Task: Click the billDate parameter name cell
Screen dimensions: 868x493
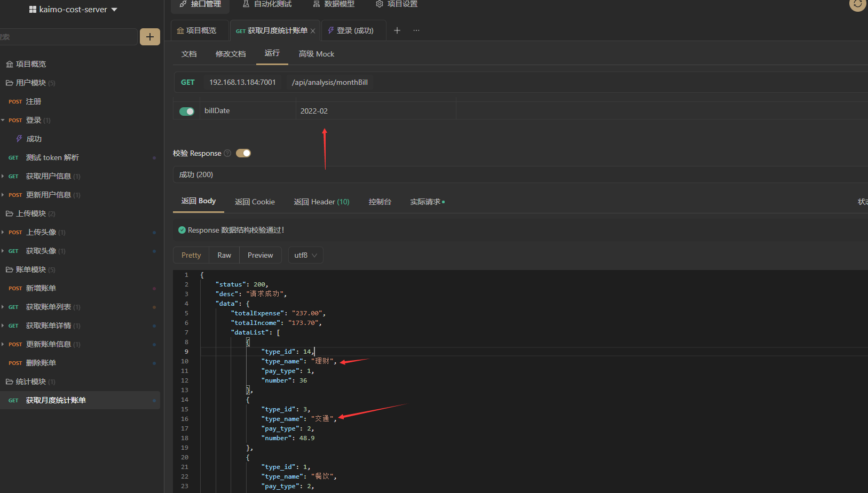Action: pos(248,110)
